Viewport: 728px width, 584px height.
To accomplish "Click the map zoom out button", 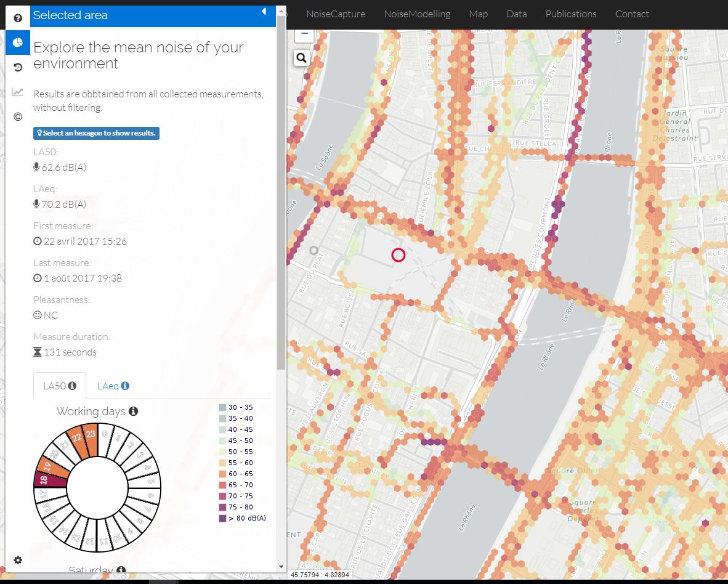I will coord(304,34).
